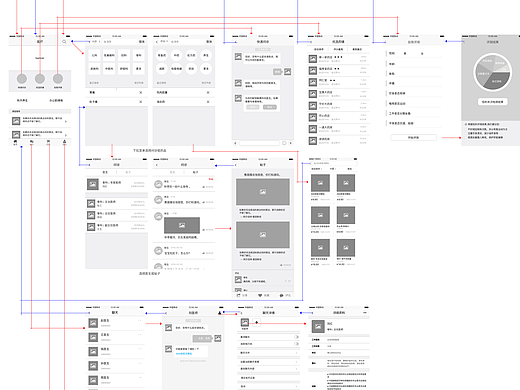Tap the plus icon at chatbot input bar end

point(290,143)
